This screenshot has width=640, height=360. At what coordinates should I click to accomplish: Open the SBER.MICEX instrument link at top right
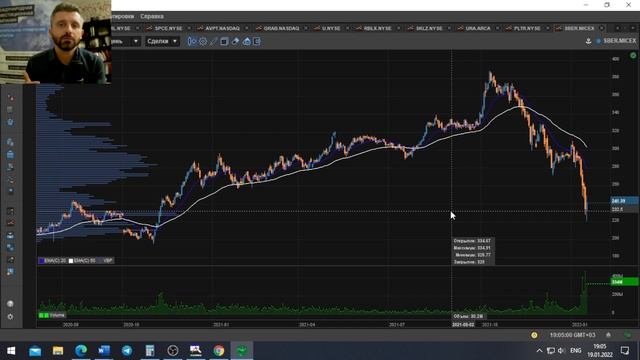tap(619, 41)
